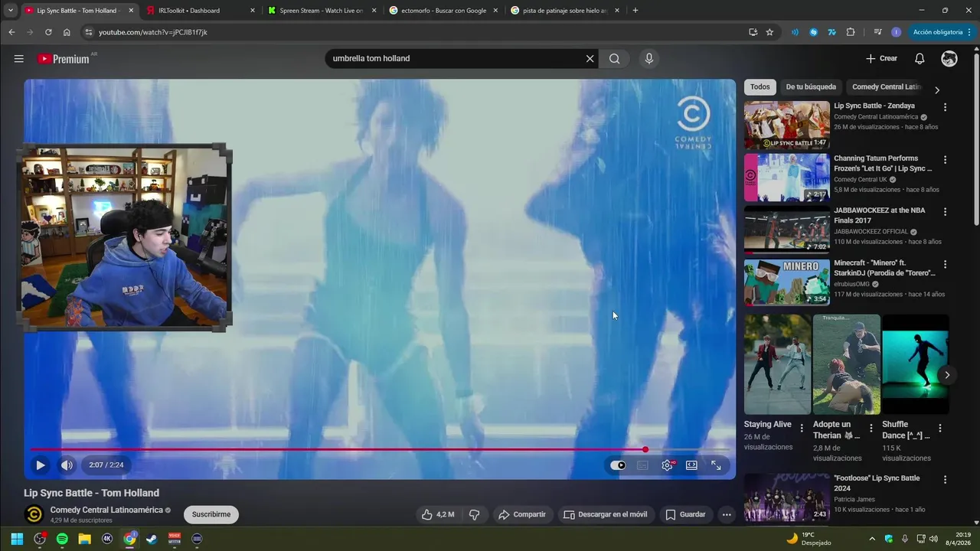Open options for Lip Sync Battle - Zendaya
Image resolution: width=980 pixels, height=551 pixels.
pyautogui.click(x=945, y=108)
